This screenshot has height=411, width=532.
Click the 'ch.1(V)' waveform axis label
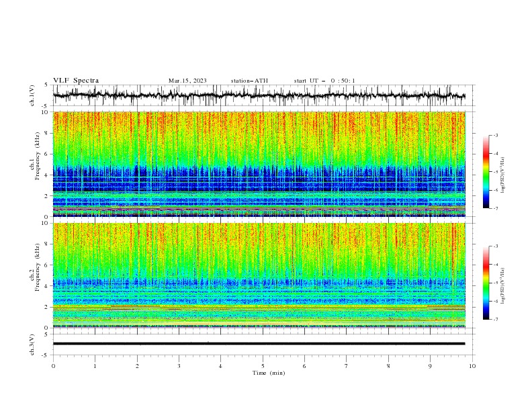(x=32, y=95)
